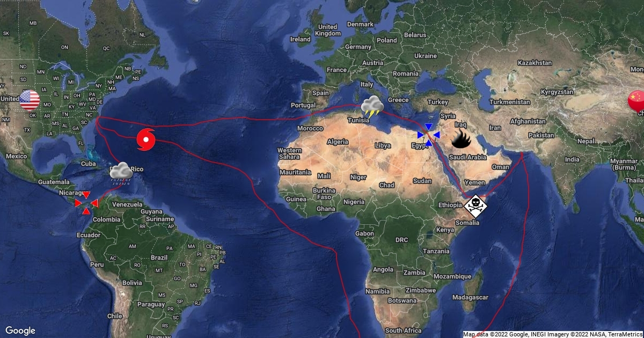Click the thunderstorm cloud icon over Tunisia
This screenshot has height=338, width=644.
pos(372,107)
